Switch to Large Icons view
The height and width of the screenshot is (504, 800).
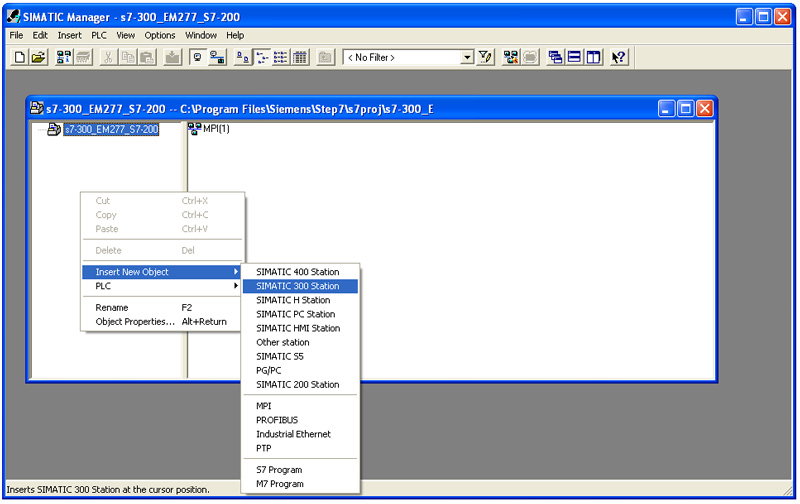242,57
